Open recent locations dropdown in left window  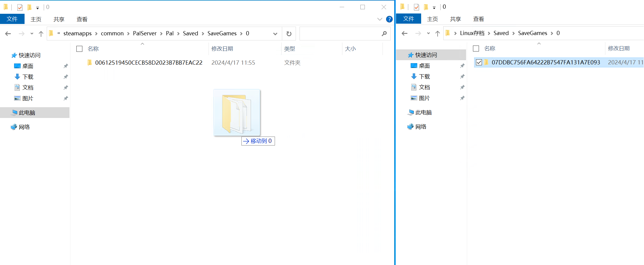32,34
